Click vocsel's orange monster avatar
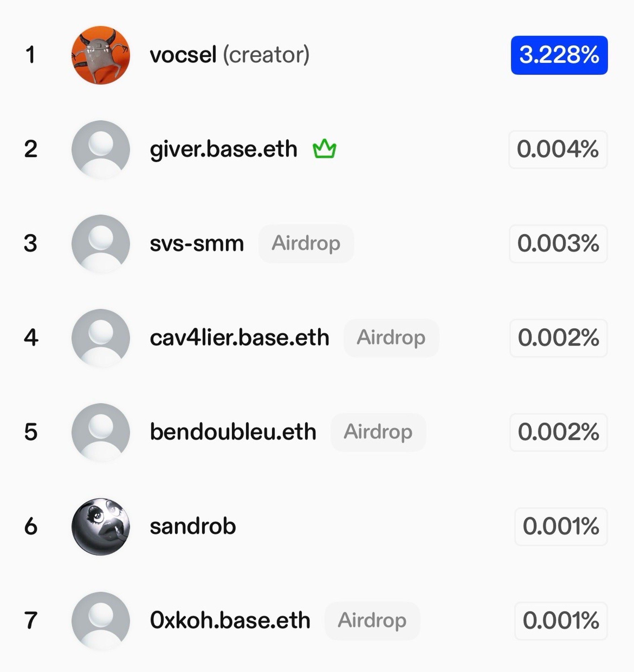Screen dimensions: 634x672 (101, 55)
